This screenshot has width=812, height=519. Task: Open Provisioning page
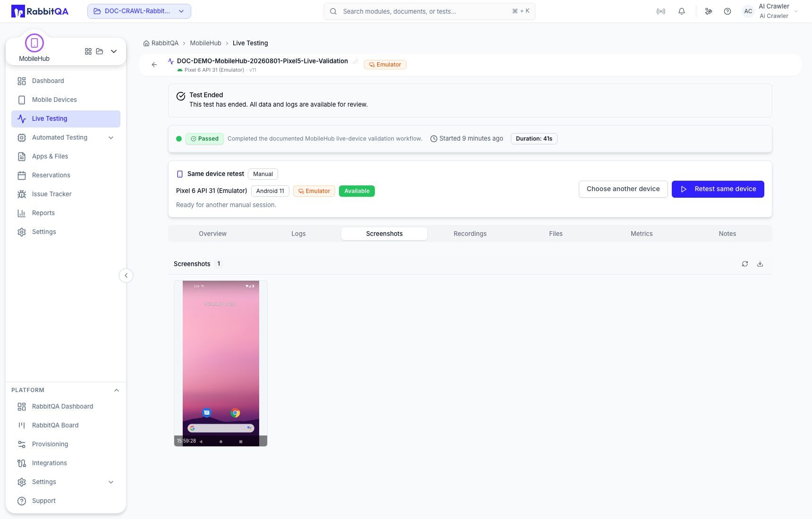point(66,444)
